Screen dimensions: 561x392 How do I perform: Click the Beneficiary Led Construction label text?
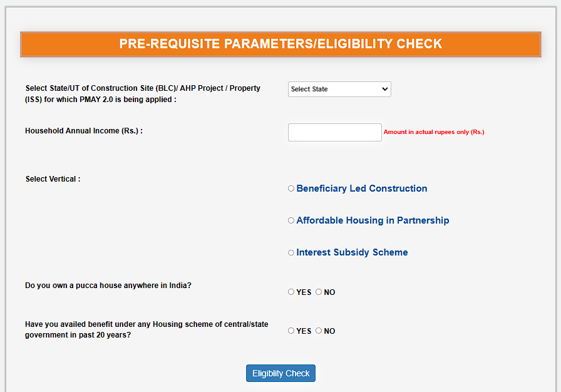pyautogui.click(x=362, y=188)
